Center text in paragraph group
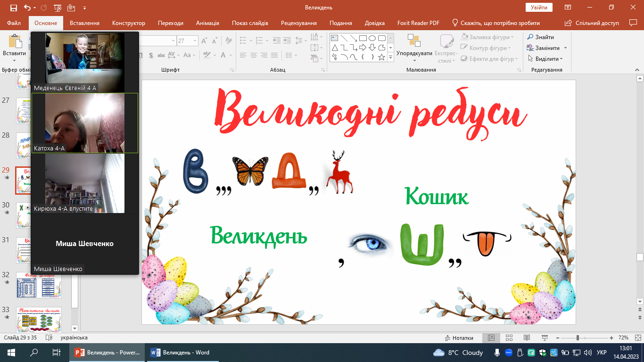The width and height of the screenshot is (644, 362). tap(253, 55)
